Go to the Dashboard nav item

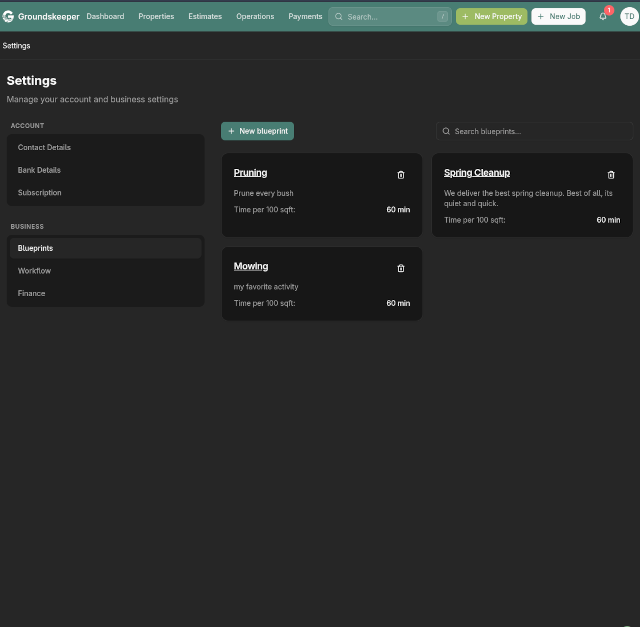click(105, 16)
